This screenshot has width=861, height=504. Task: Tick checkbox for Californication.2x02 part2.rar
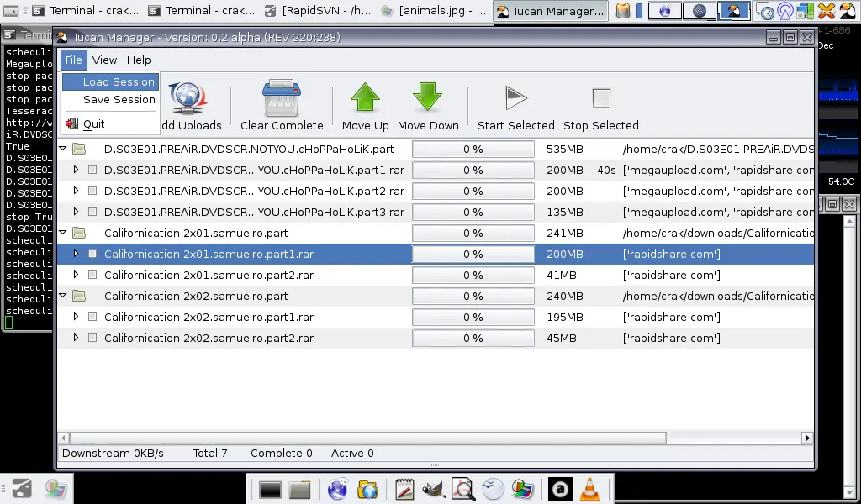click(x=92, y=338)
